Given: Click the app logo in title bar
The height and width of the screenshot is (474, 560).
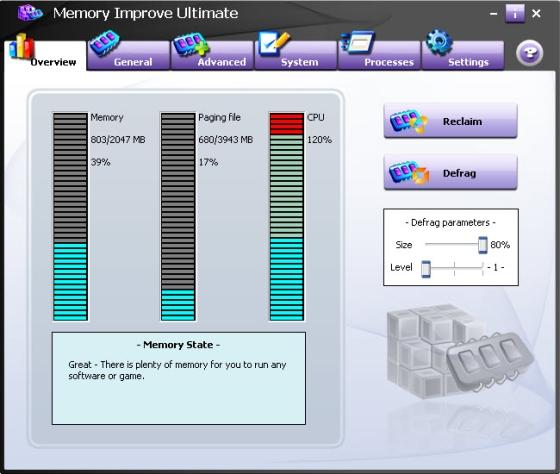Looking at the screenshot, I should (30, 13).
